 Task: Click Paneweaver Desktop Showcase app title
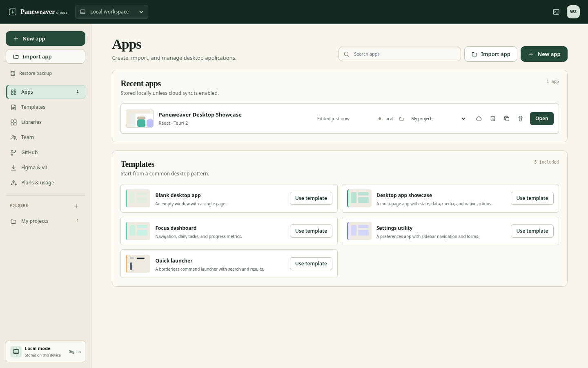tap(200, 115)
